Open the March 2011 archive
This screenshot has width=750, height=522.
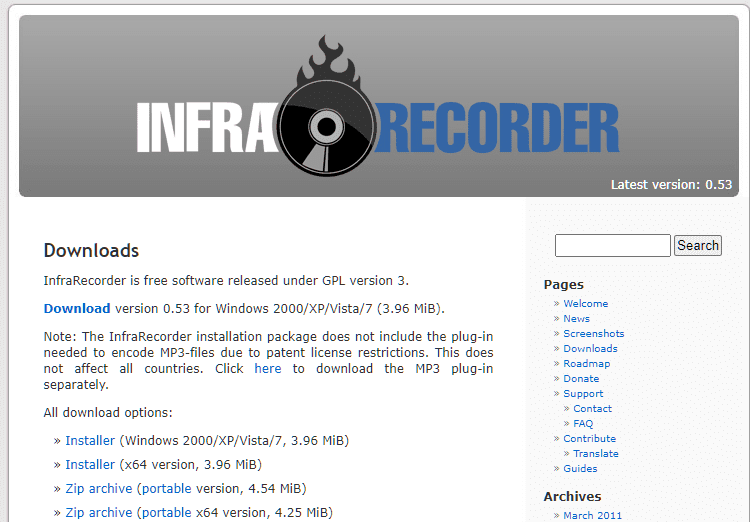click(x=593, y=515)
